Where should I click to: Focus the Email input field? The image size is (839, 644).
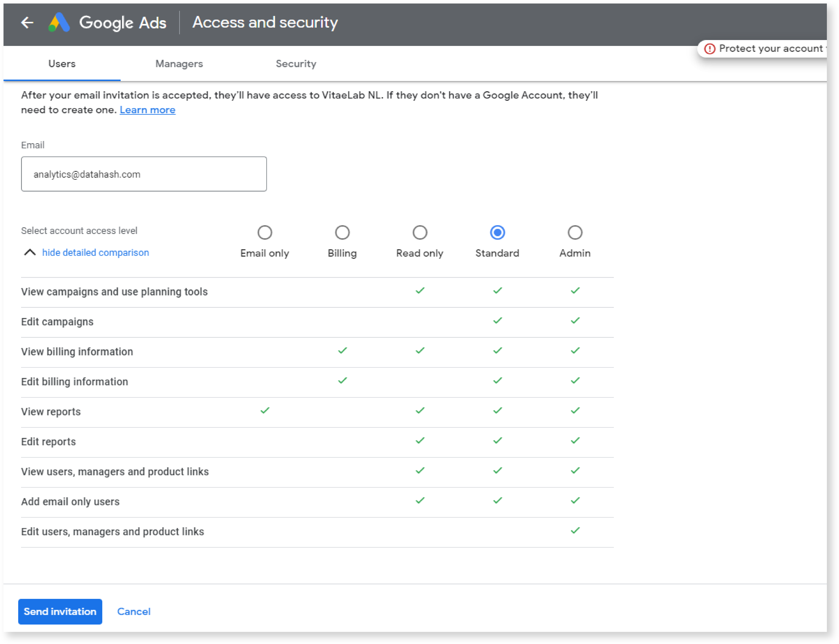(x=144, y=174)
